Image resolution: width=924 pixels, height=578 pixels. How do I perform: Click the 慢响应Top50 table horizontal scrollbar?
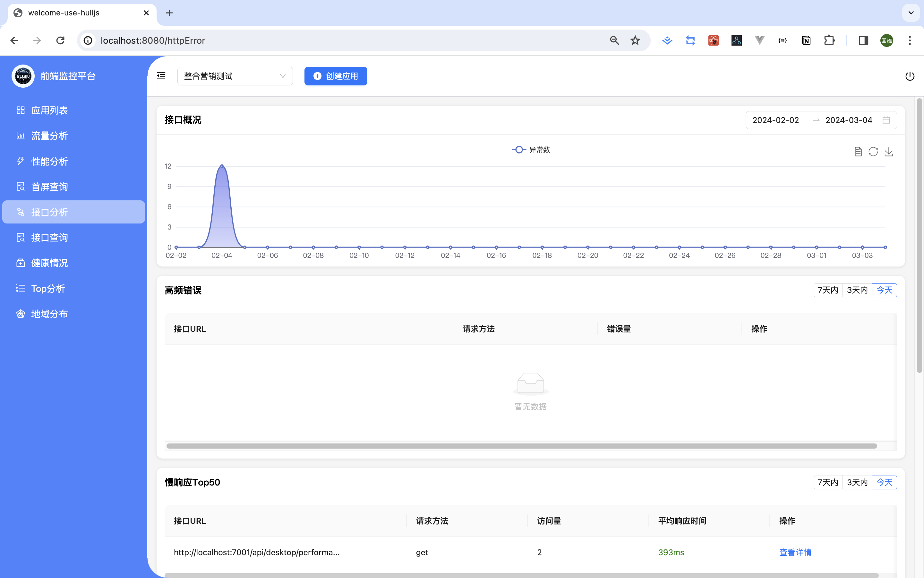click(522, 575)
